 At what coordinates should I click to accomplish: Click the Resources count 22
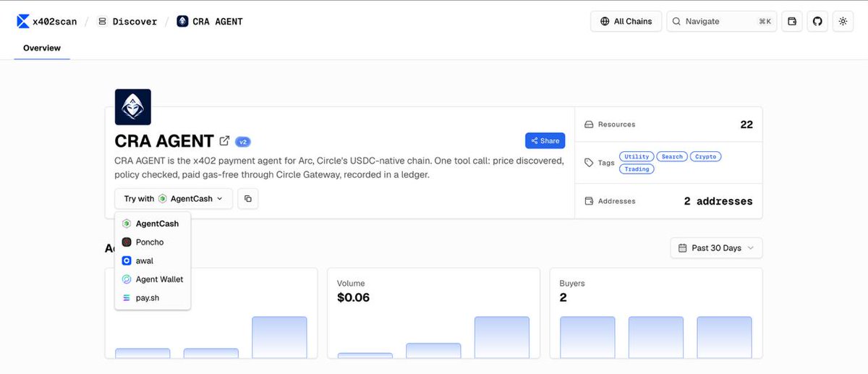click(x=746, y=124)
